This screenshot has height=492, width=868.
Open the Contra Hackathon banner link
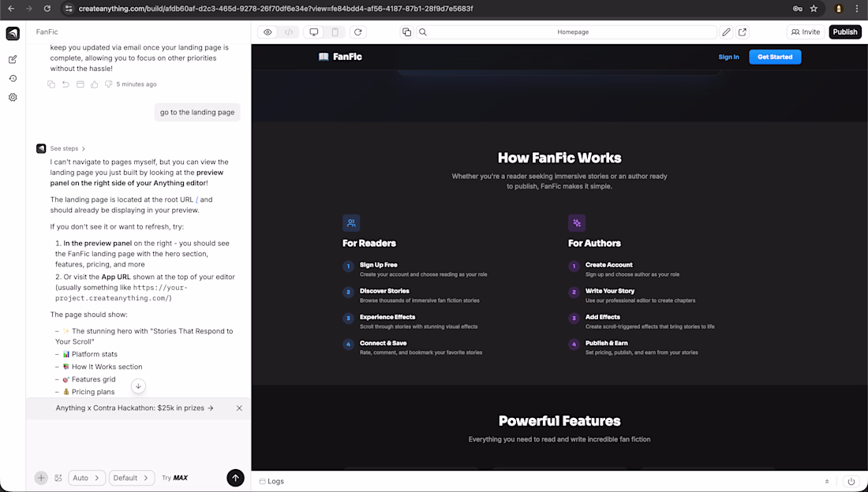pos(134,408)
